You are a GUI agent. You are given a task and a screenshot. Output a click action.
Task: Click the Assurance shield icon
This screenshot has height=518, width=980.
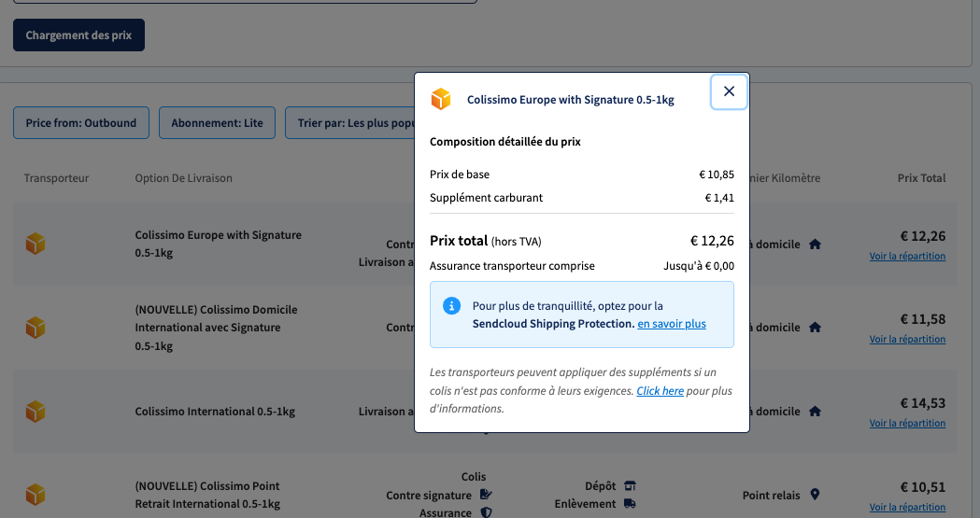click(486, 512)
